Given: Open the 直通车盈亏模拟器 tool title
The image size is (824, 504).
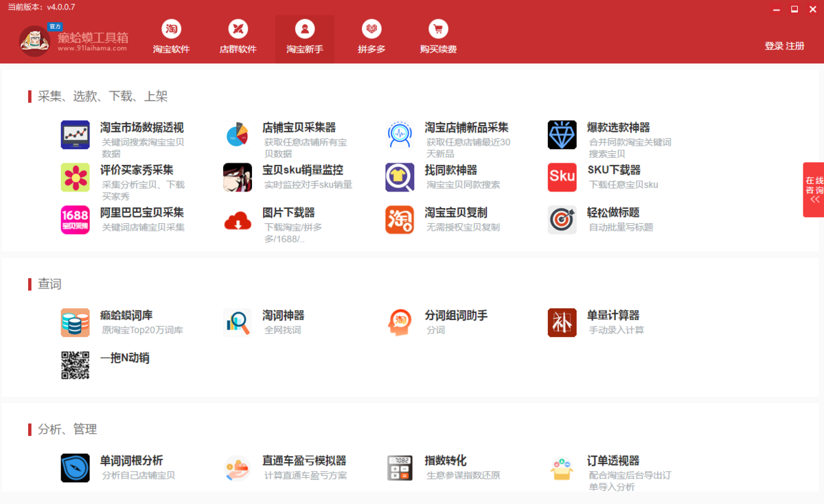Looking at the screenshot, I should coord(304,461).
